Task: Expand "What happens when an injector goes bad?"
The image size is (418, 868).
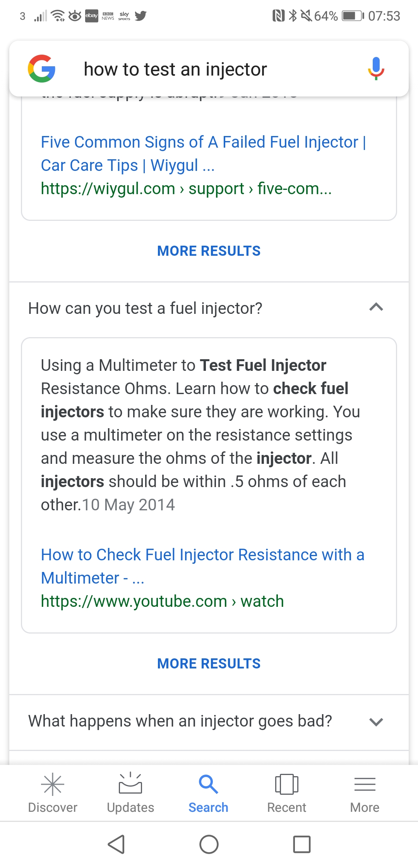Action: (x=376, y=722)
